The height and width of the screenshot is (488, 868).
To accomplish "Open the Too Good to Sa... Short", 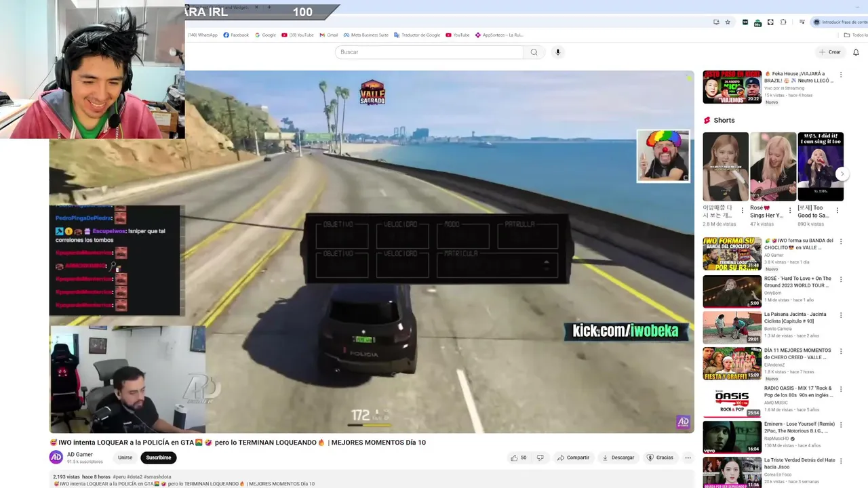I will click(821, 166).
